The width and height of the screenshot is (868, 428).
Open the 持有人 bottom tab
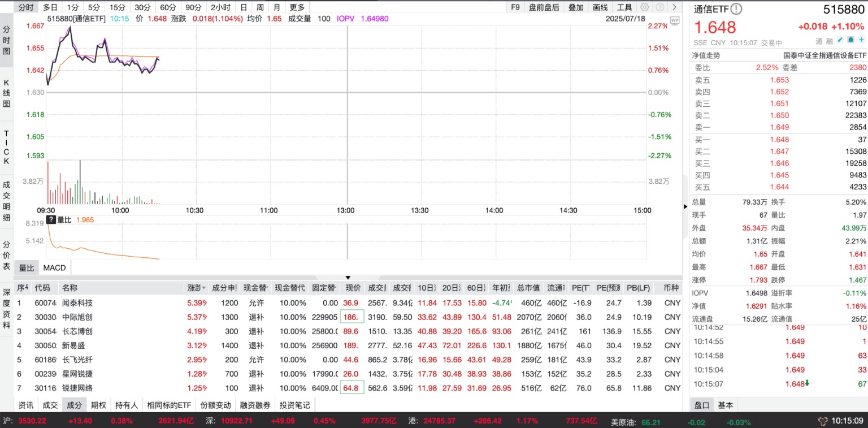pos(127,405)
